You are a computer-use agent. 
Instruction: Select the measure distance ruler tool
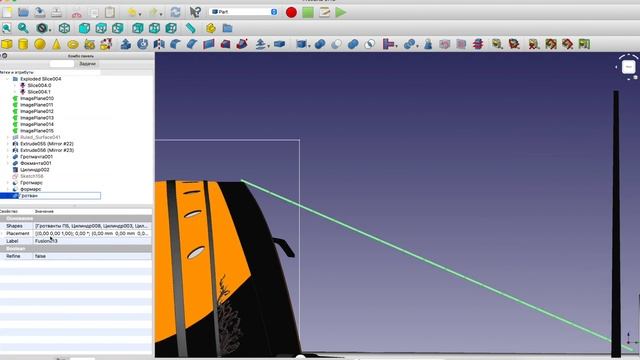click(x=191, y=28)
